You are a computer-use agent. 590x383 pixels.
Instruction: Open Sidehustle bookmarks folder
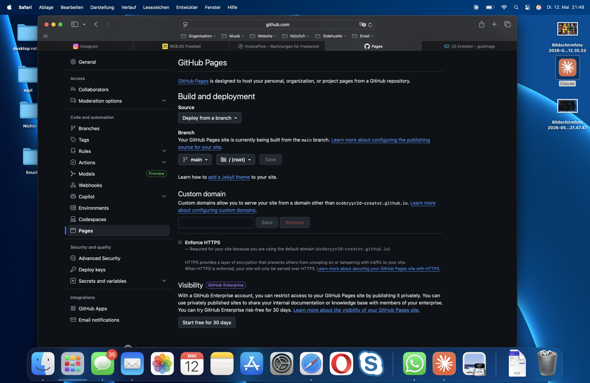(x=331, y=36)
